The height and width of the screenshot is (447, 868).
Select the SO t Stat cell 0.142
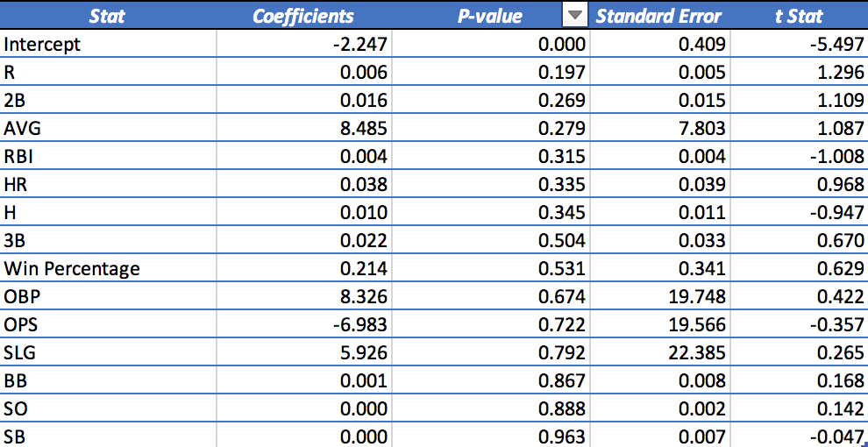click(799, 408)
